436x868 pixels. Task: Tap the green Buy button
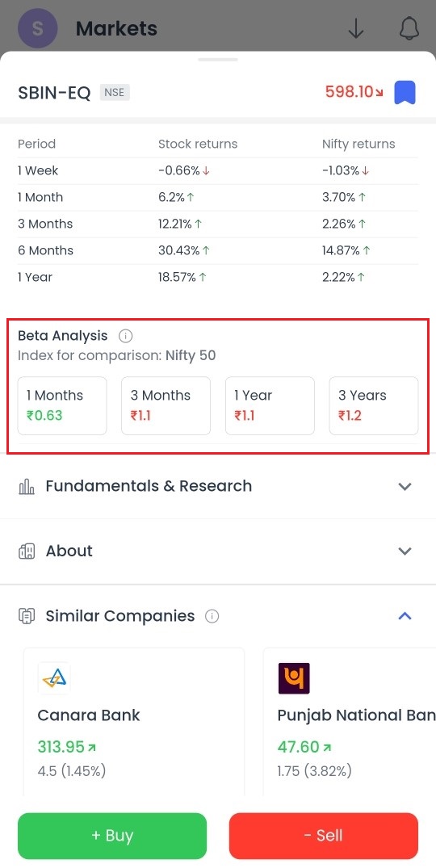(112, 836)
